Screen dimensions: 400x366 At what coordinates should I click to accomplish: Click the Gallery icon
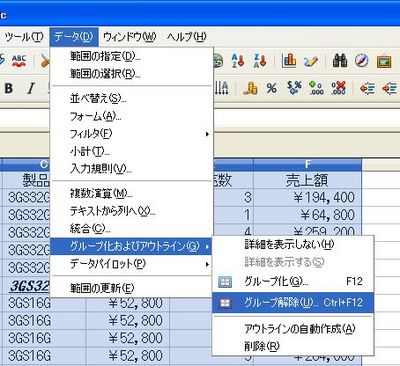click(x=384, y=61)
